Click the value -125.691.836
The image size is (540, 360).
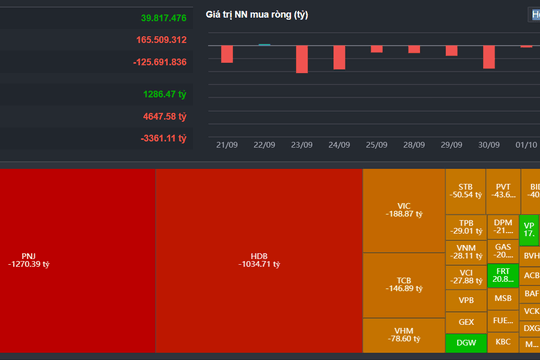(160, 62)
